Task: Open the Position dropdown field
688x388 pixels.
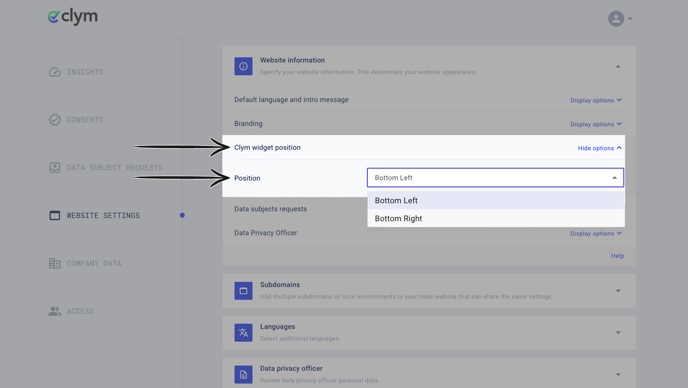Action: click(x=495, y=178)
